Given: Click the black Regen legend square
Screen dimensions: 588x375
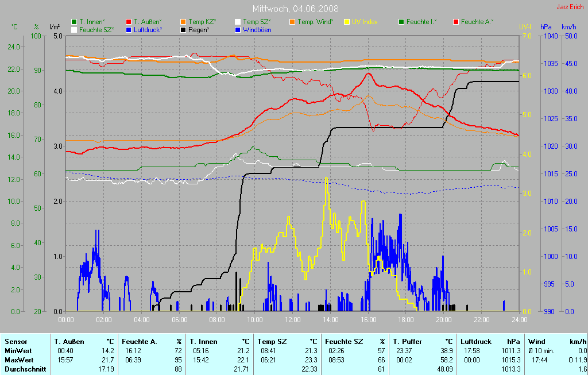Looking at the screenshot, I should pyautogui.click(x=183, y=29).
